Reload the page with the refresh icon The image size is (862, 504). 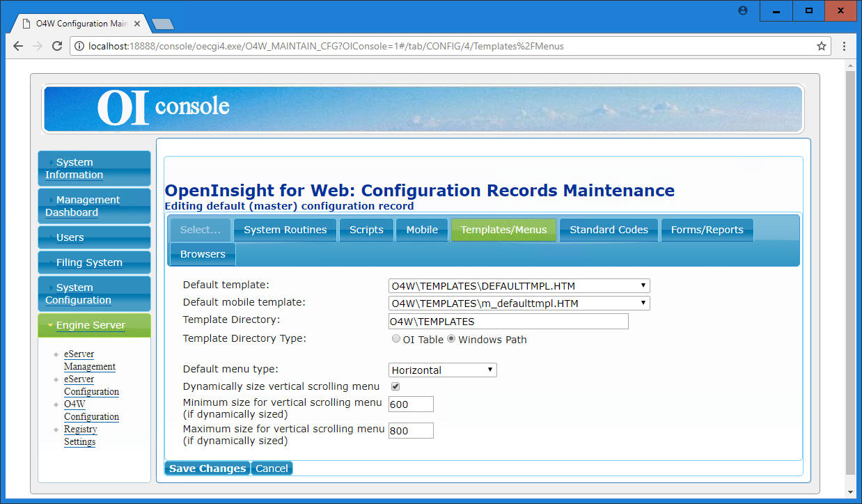(x=58, y=46)
